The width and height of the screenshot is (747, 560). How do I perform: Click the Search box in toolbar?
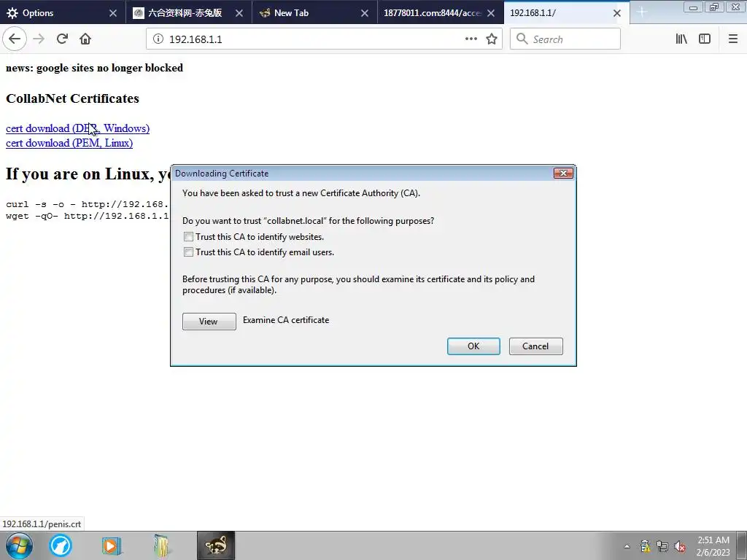tap(565, 39)
